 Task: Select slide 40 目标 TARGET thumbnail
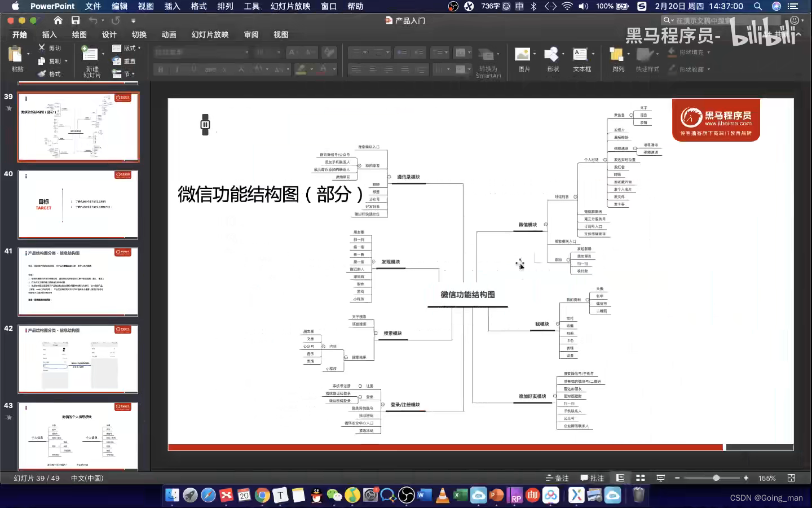(78, 204)
